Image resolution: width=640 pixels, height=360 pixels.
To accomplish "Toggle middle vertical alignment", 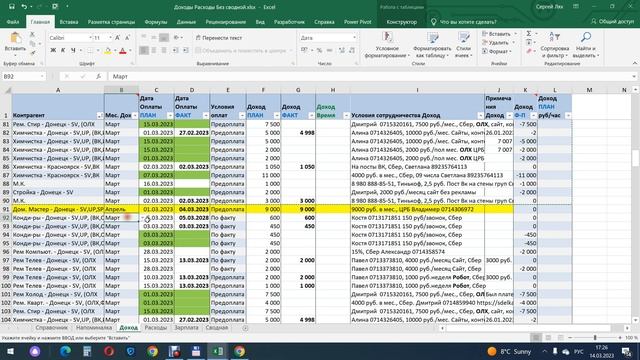I will point(154,38).
